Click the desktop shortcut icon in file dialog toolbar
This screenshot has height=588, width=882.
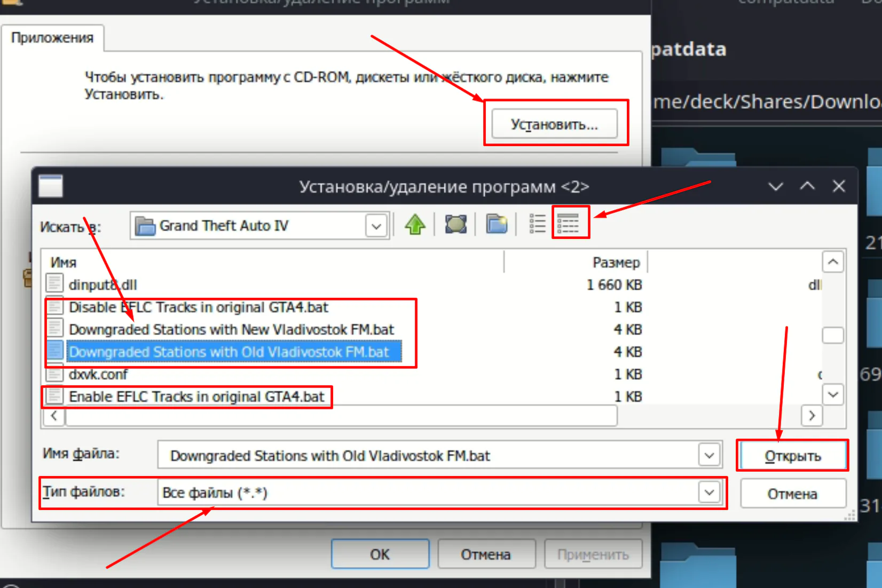point(456,225)
